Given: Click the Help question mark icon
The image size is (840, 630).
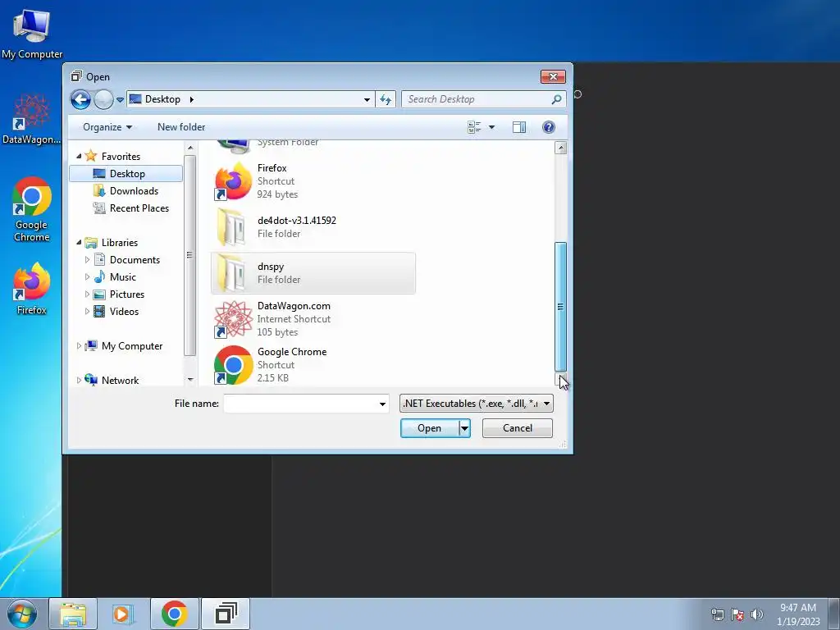Looking at the screenshot, I should [x=549, y=127].
